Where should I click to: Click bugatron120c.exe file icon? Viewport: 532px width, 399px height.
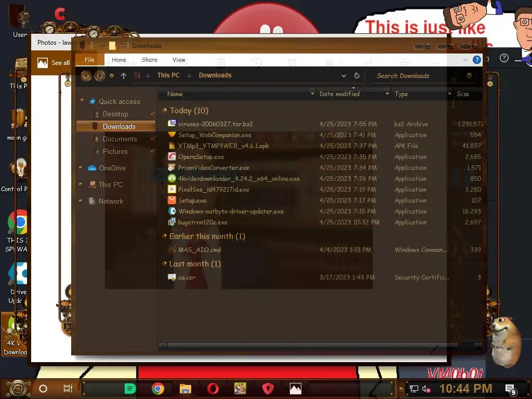pyautogui.click(x=172, y=222)
